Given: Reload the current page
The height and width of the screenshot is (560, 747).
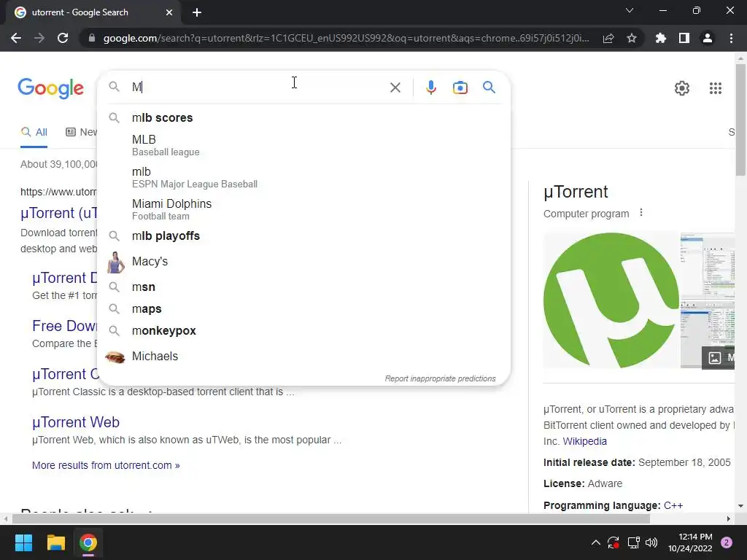Looking at the screenshot, I should [x=63, y=38].
